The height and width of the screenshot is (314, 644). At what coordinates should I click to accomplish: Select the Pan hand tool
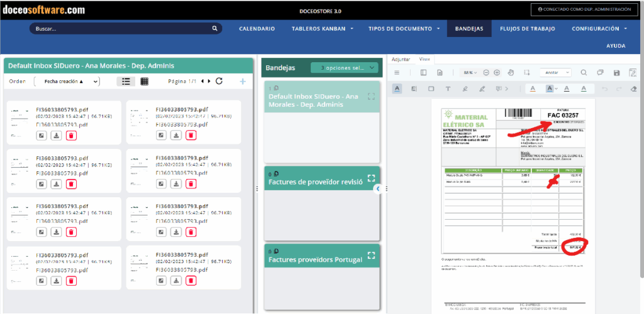tap(511, 73)
